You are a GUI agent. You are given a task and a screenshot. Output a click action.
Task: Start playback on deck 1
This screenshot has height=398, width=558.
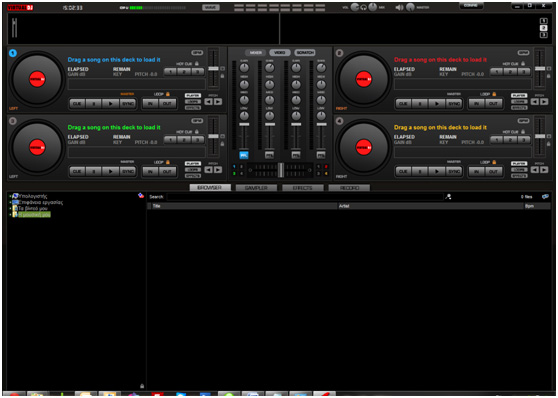(111, 104)
